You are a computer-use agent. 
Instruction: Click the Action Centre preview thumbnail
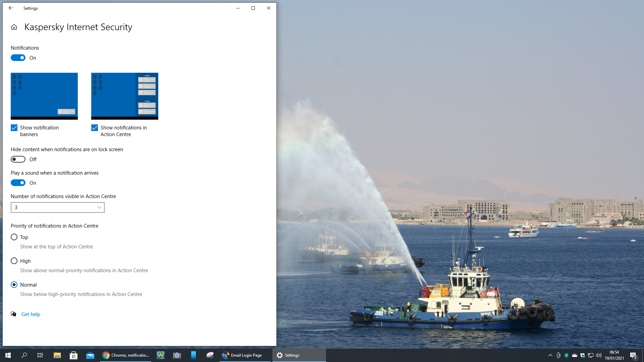pyautogui.click(x=125, y=96)
